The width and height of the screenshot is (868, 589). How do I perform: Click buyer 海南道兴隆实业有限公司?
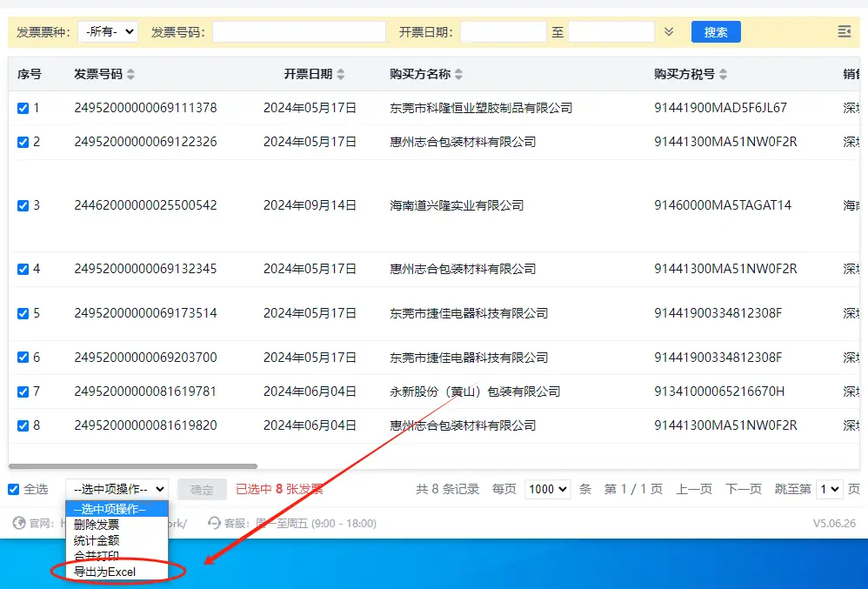457,206
